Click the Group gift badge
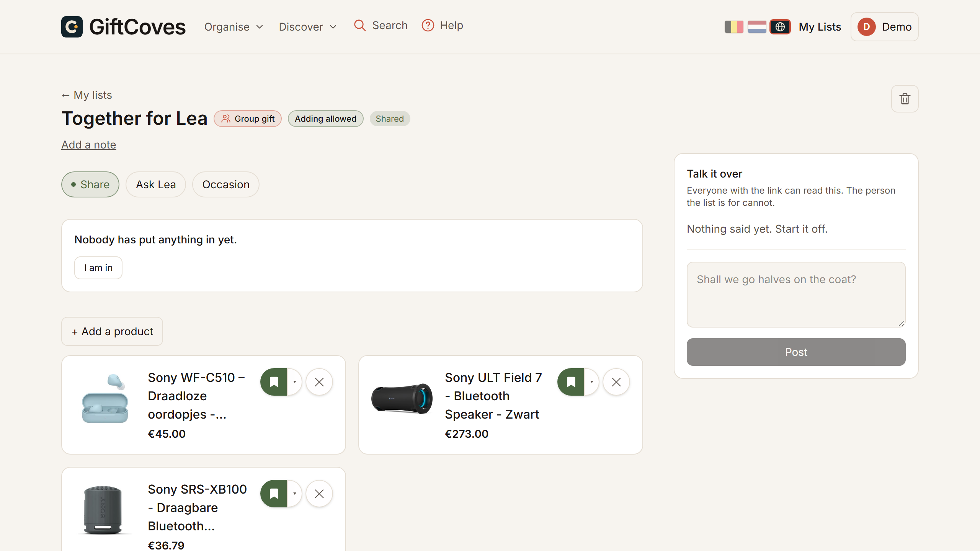Viewport: 980px width, 551px height. pos(248,119)
